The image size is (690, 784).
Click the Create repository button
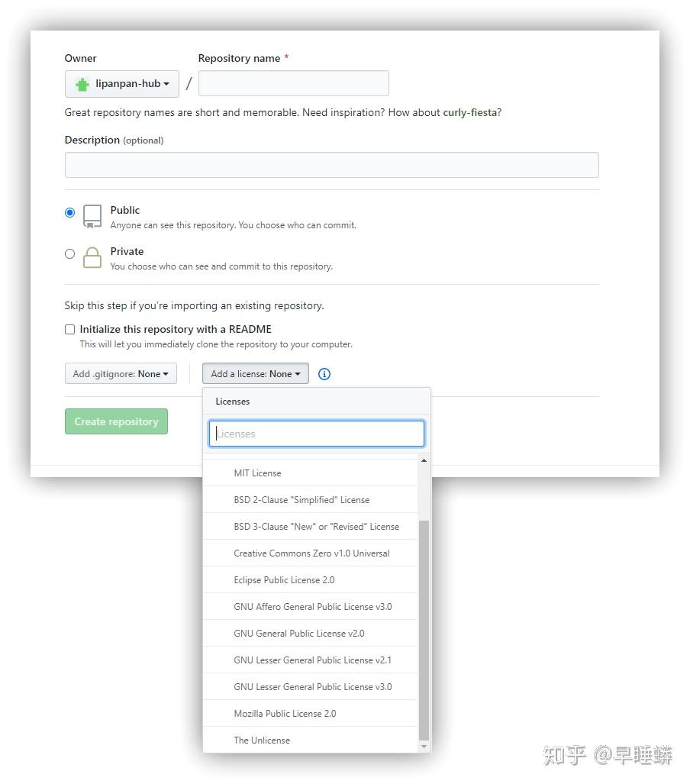pyautogui.click(x=116, y=421)
